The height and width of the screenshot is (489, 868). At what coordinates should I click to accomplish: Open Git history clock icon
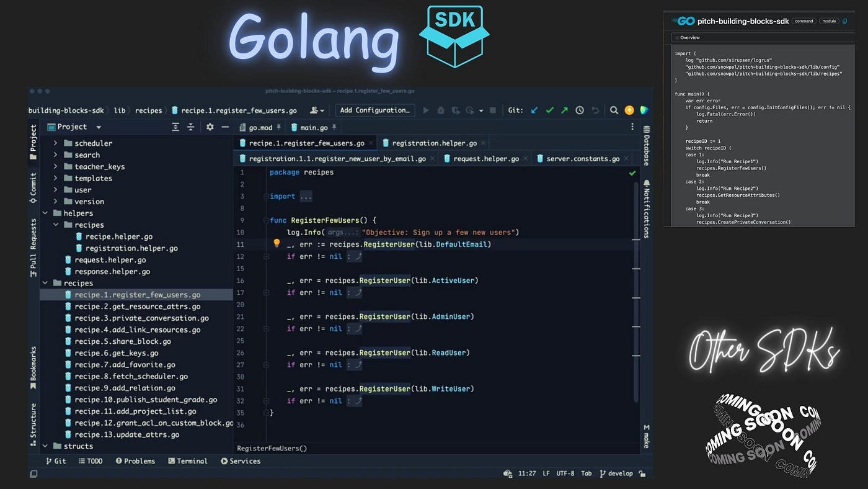[580, 110]
